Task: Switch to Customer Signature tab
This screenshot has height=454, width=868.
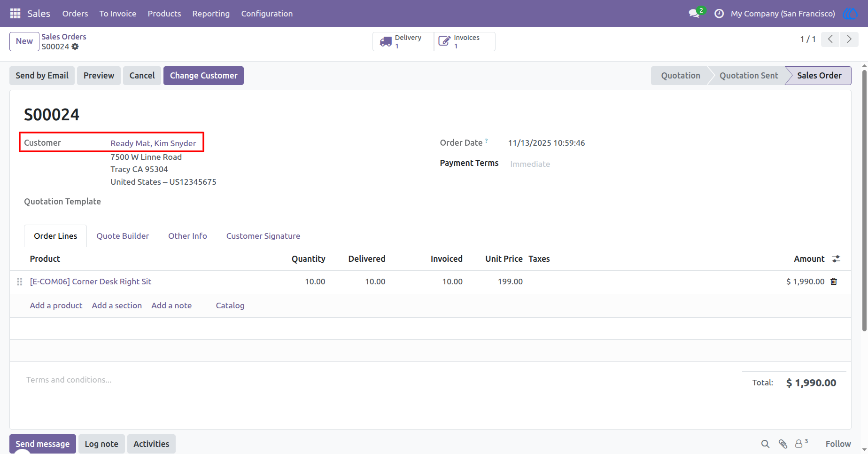Action: tap(263, 236)
